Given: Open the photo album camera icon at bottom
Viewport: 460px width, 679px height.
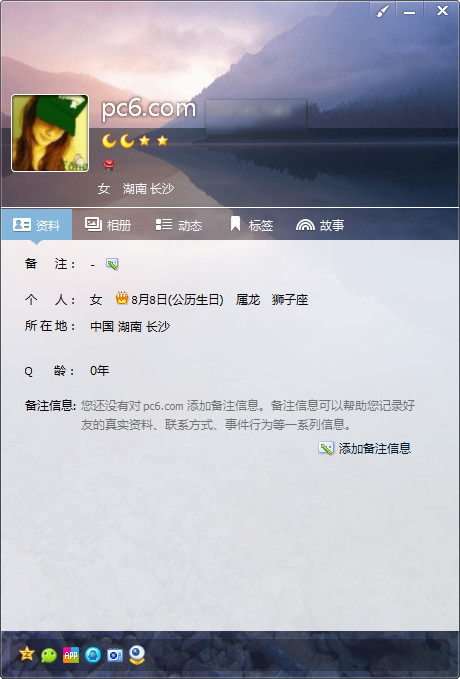Looking at the screenshot, I should [x=115, y=655].
